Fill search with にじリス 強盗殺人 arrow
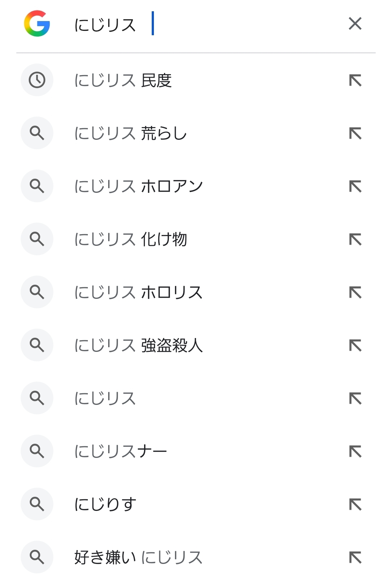392x581 pixels. (355, 345)
